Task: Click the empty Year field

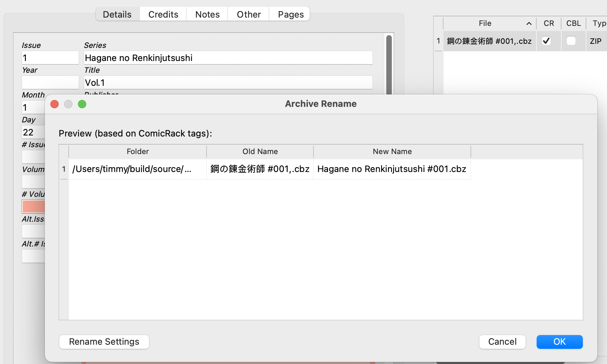Action: tap(50, 82)
